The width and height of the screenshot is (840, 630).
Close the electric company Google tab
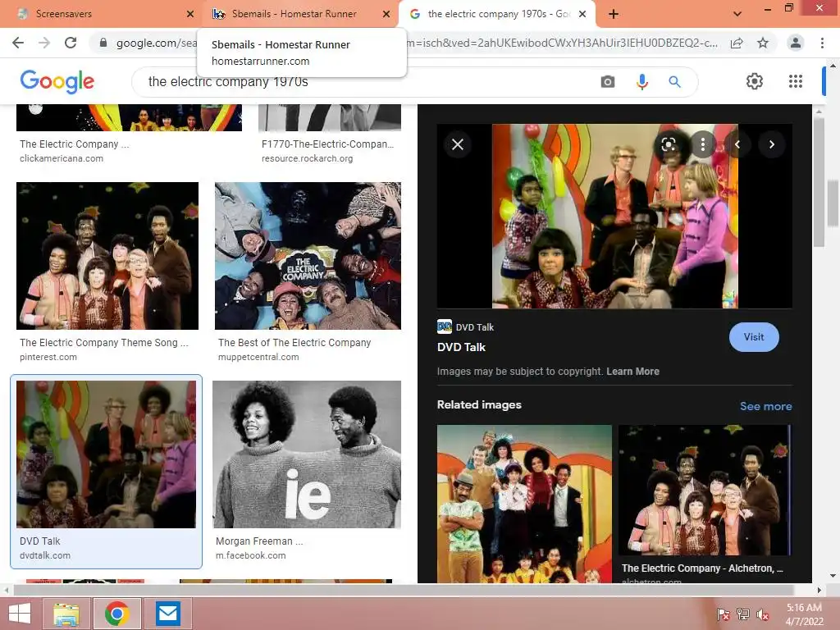tap(582, 14)
